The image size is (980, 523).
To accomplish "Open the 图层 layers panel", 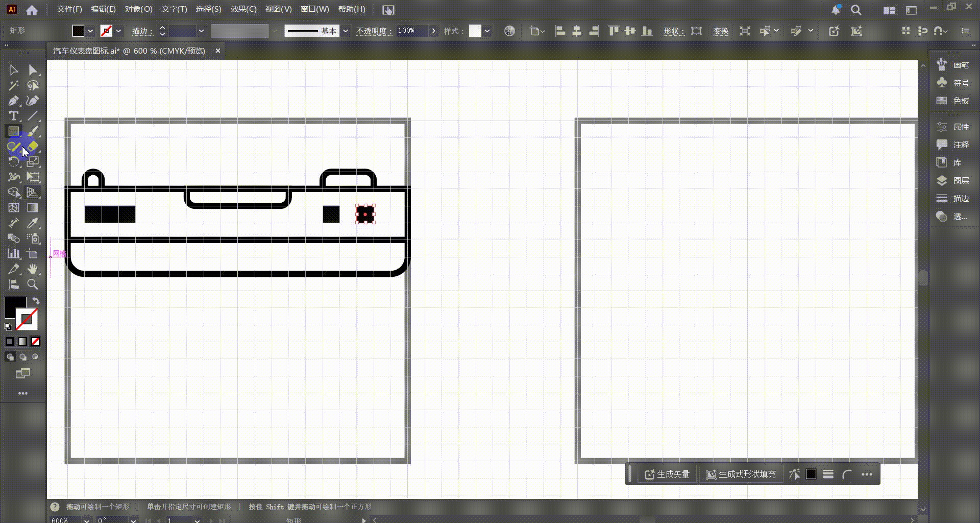I will point(953,180).
